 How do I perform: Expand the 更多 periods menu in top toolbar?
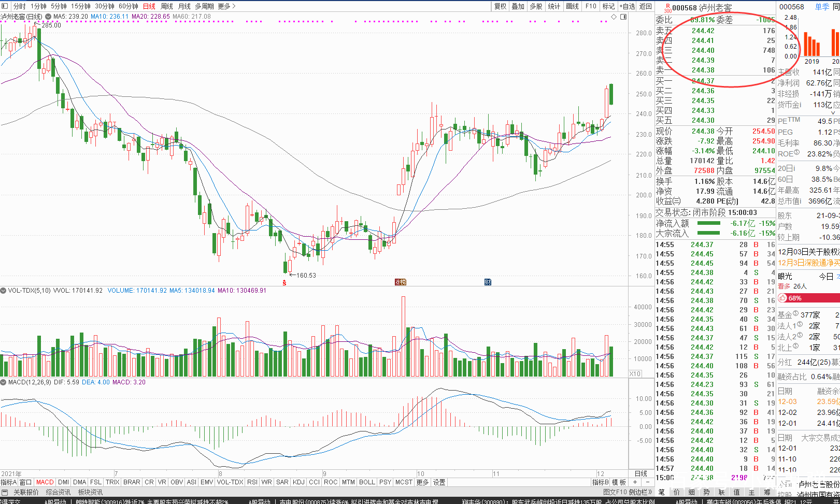coord(227,6)
